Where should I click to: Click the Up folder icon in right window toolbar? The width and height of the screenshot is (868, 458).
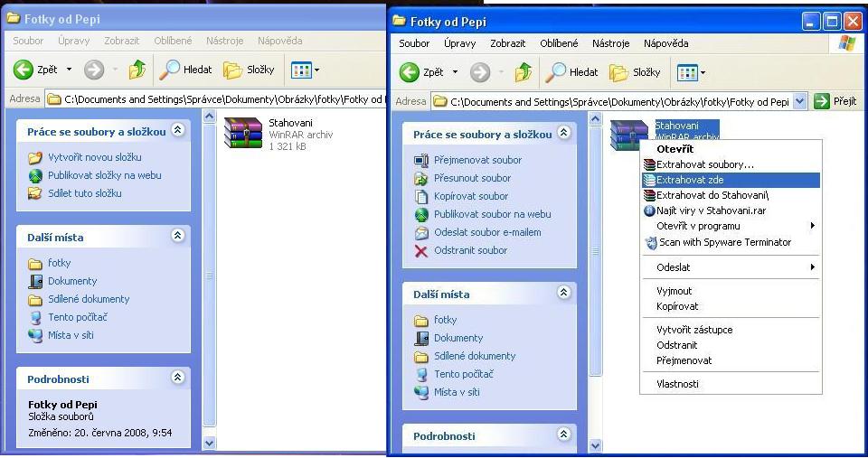tap(524, 72)
